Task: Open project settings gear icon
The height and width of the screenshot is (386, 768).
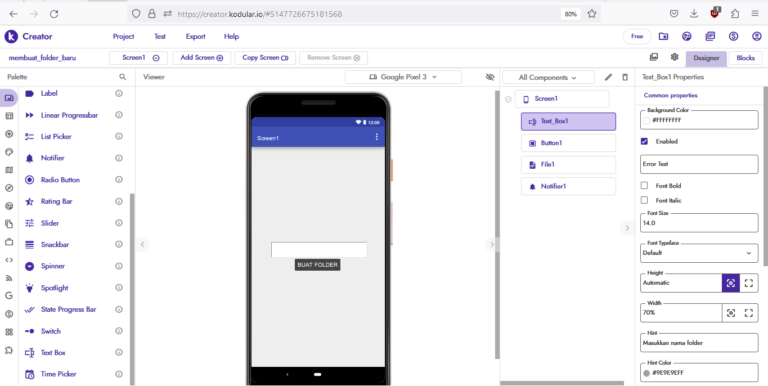Action: (x=674, y=57)
